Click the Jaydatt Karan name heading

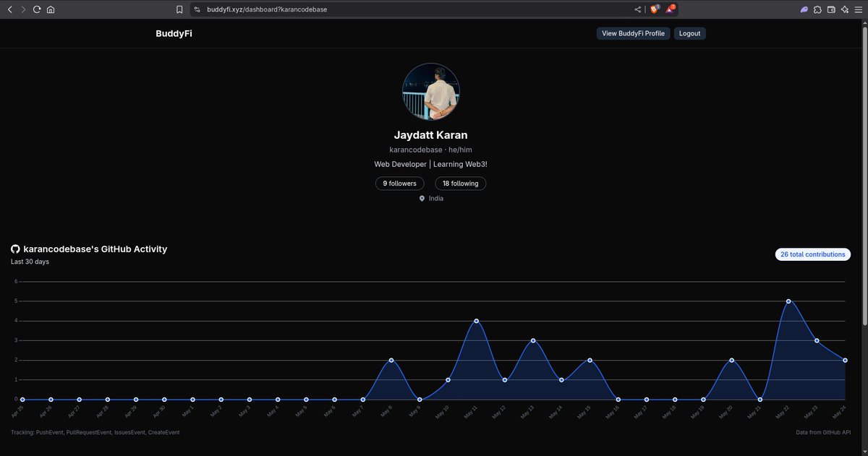coord(430,135)
